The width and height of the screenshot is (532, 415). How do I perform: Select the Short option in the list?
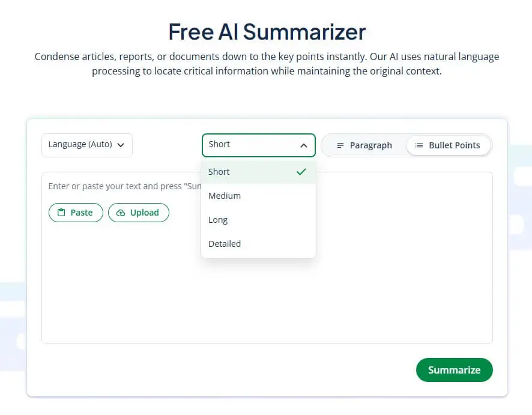pyautogui.click(x=259, y=172)
